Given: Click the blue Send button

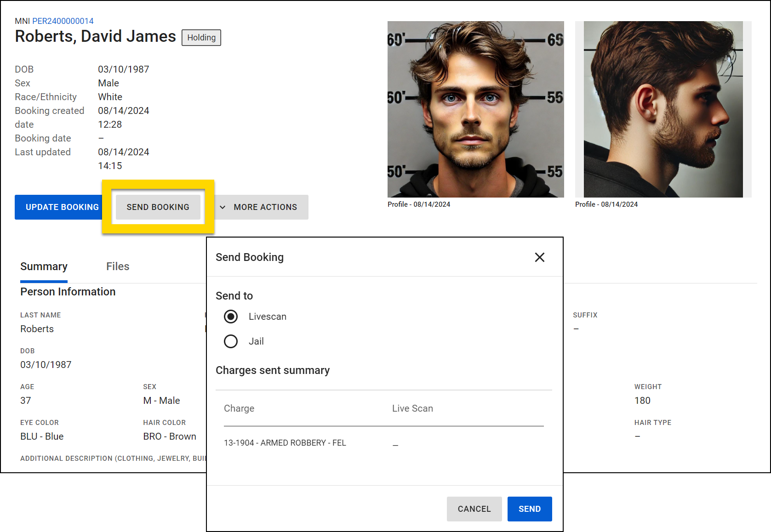Looking at the screenshot, I should [x=529, y=509].
